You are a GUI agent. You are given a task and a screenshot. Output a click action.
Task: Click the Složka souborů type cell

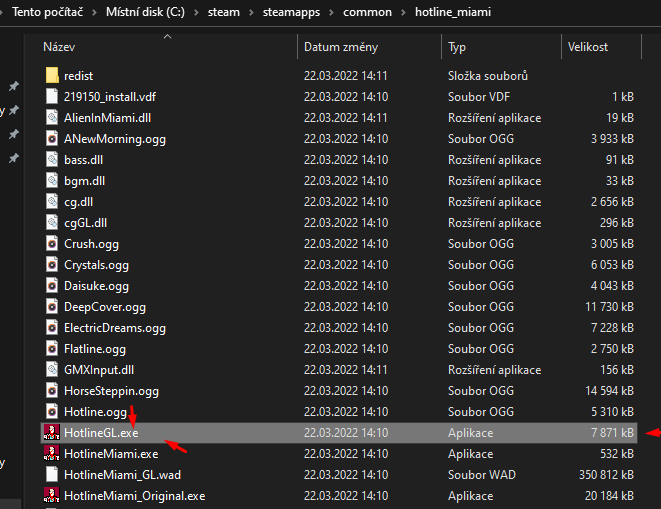(488, 76)
